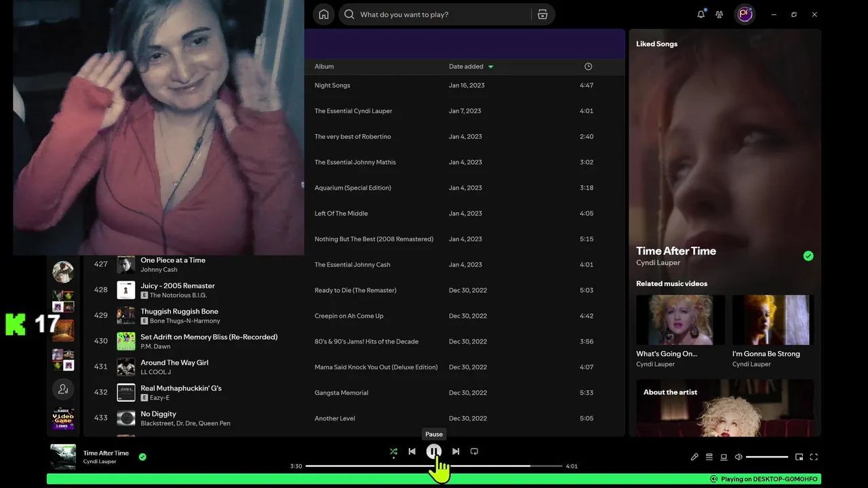The height and width of the screenshot is (488, 868).
Task: Toggle shuffle playback
Action: coord(393,451)
